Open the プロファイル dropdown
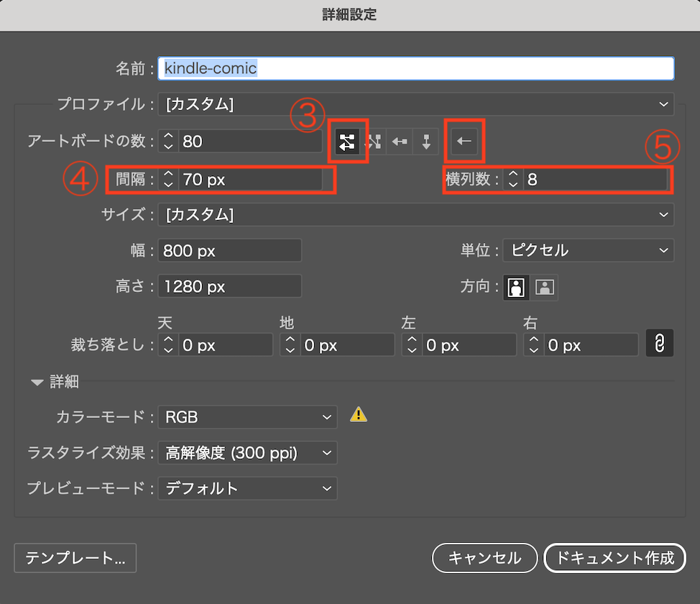The image size is (700, 604). coord(415,104)
